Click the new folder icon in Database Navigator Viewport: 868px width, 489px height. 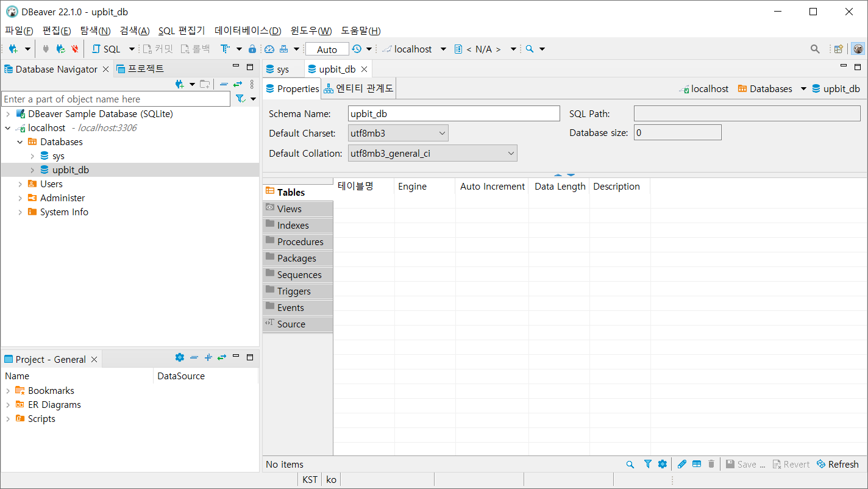pyautogui.click(x=205, y=84)
